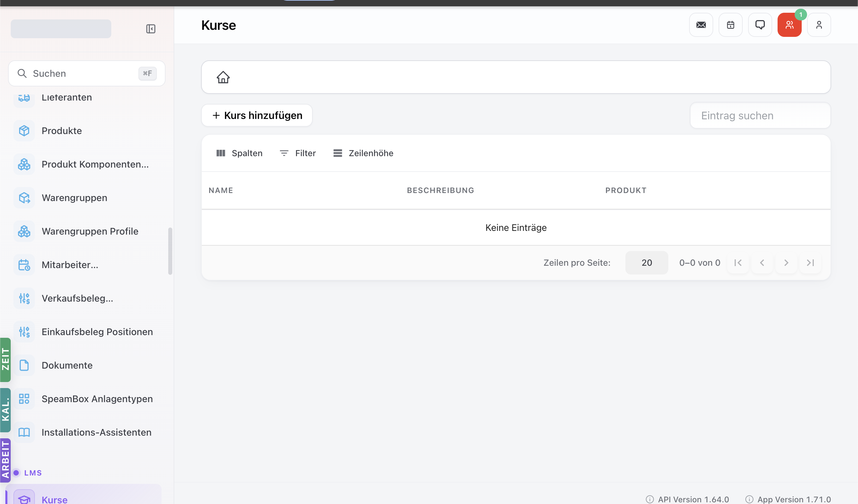The width and height of the screenshot is (858, 504).
Task: Click the Kurse page title
Action: 219,25
